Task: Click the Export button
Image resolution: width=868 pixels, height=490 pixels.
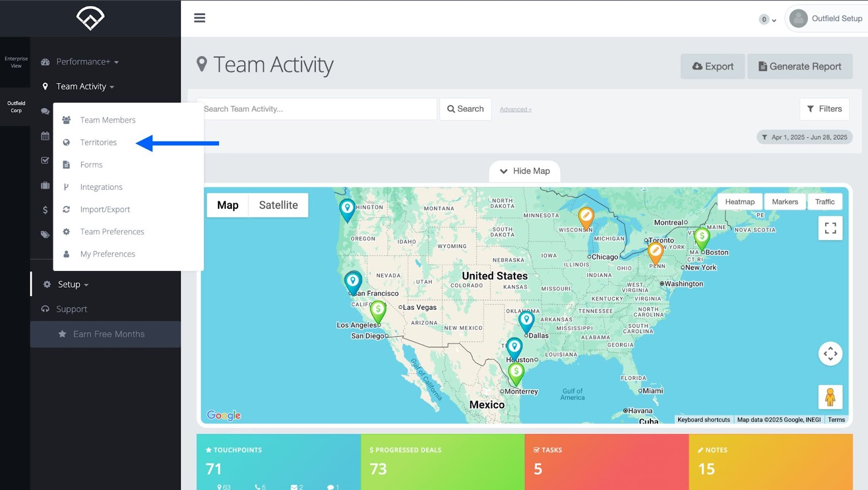Action: point(713,66)
